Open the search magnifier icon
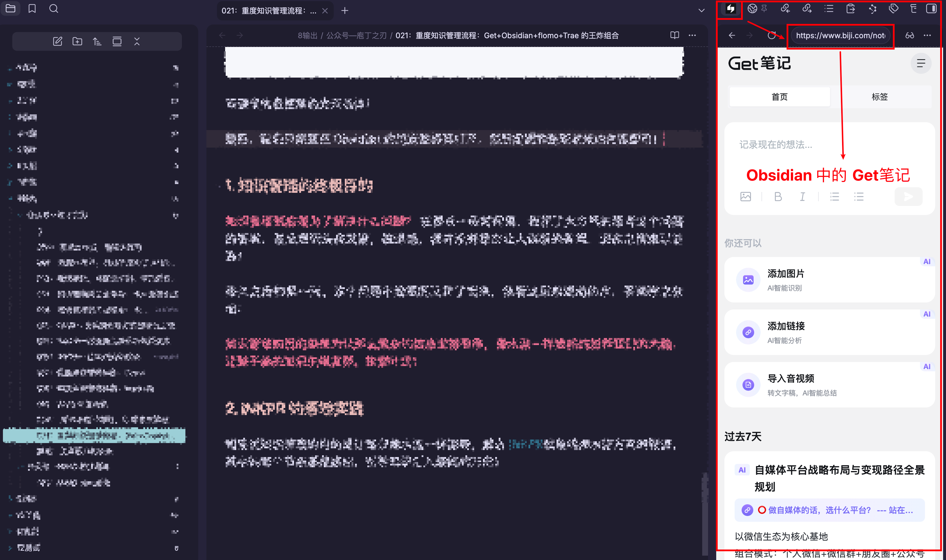 (54, 9)
